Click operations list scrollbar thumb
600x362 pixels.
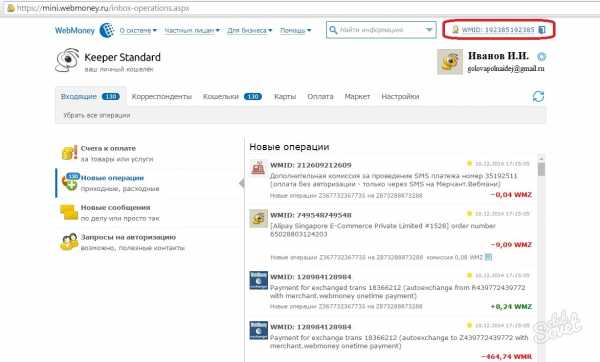(x=541, y=169)
